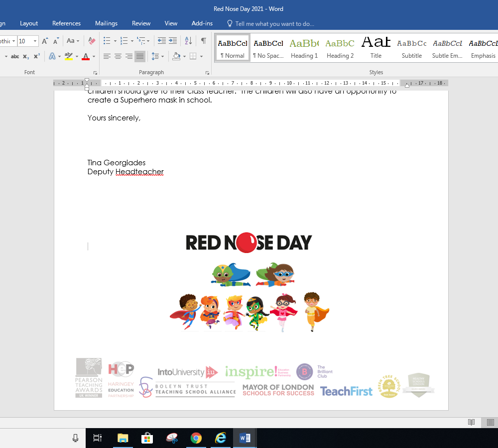Increase indent of the paragraph
Screen dimensions: 498x448
pyautogui.click(x=173, y=41)
